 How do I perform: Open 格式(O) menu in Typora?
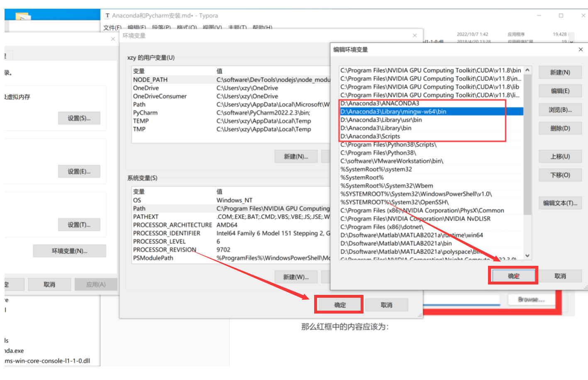pyautogui.click(x=187, y=27)
